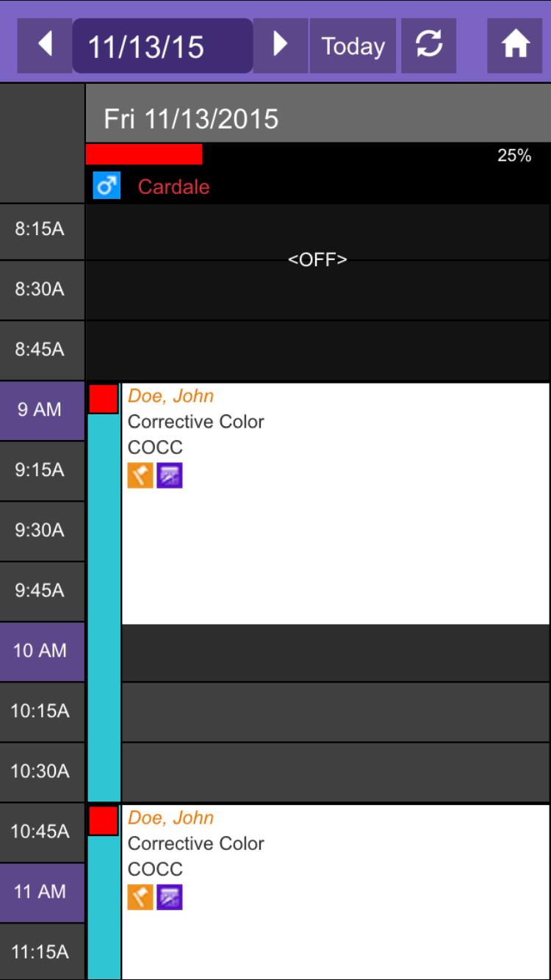Open the 11/13/15 date picker
Viewport: 551px width, 980px height.
162,46
